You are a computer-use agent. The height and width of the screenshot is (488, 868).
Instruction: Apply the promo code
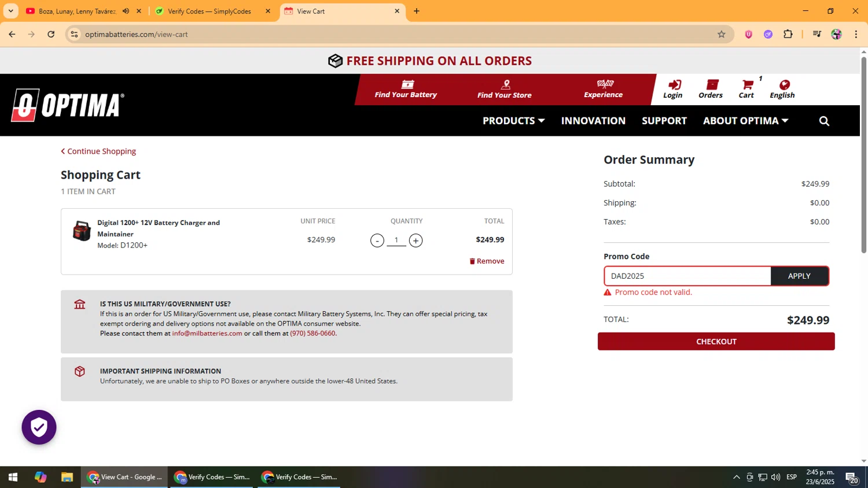pyautogui.click(x=799, y=276)
